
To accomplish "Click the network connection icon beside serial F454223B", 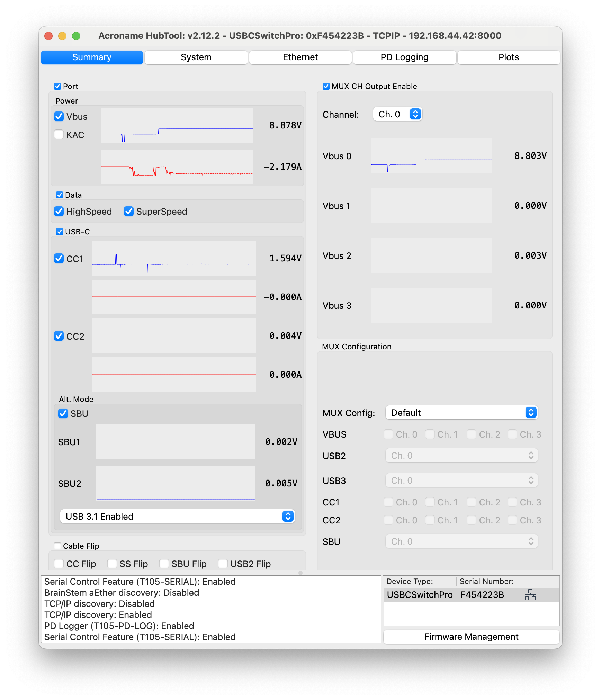I will click(530, 595).
